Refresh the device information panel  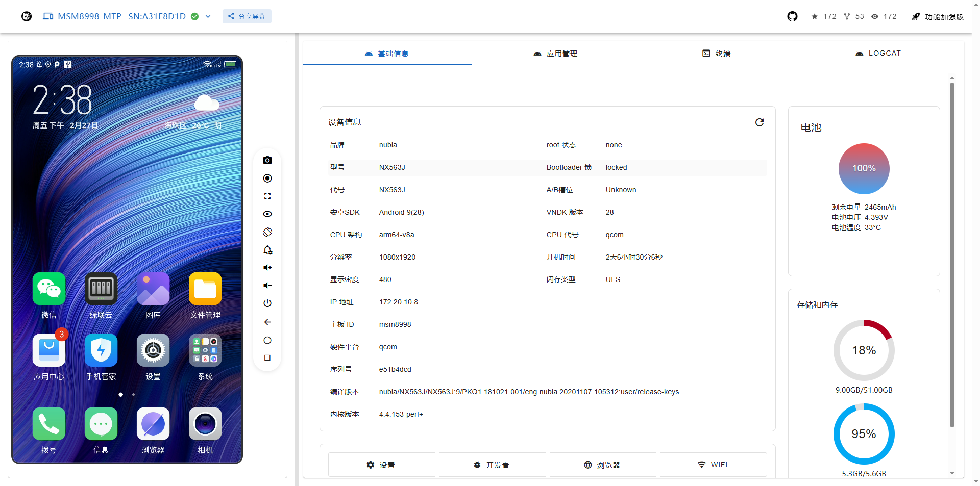tap(759, 122)
